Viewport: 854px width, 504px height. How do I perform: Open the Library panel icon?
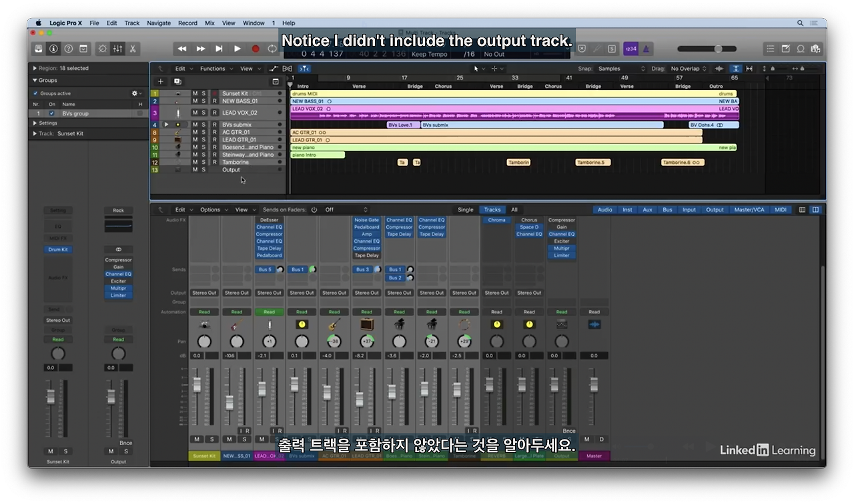(x=39, y=49)
